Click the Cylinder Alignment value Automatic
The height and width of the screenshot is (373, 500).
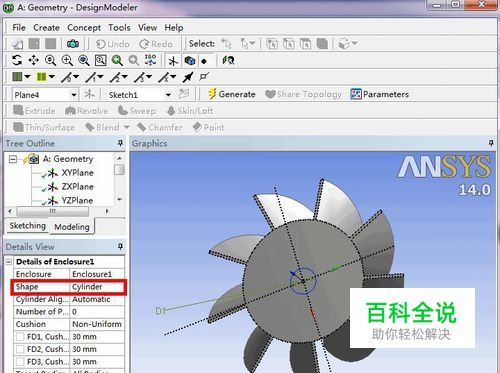(97, 299)
